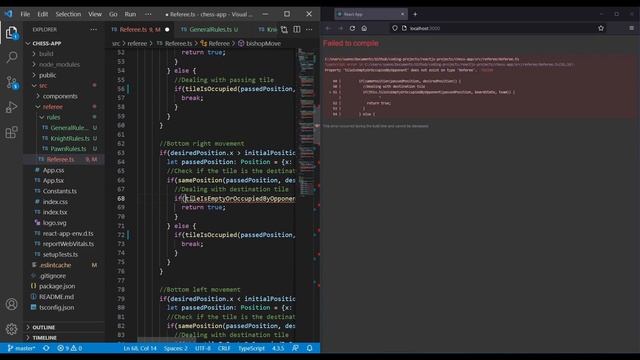
Task: Change indentation via Spaces: 2
Action: pos(176,348)
